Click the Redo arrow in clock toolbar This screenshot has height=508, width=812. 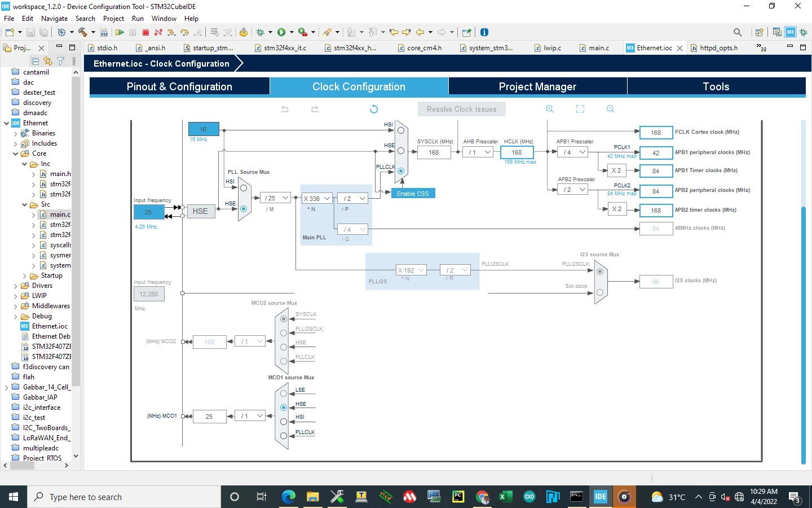coord(315,109)
